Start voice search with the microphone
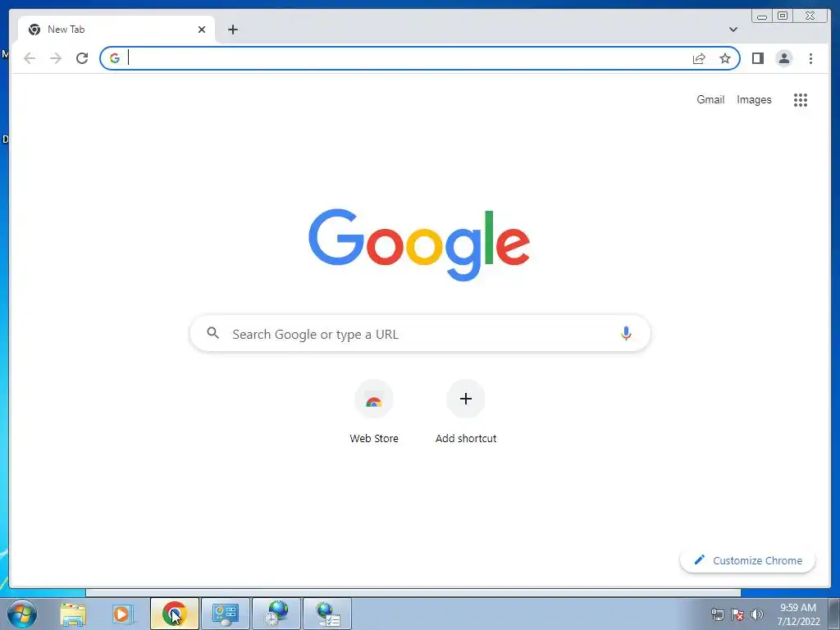The height and width of the screenshot is (630, 840). click(626, 333)
